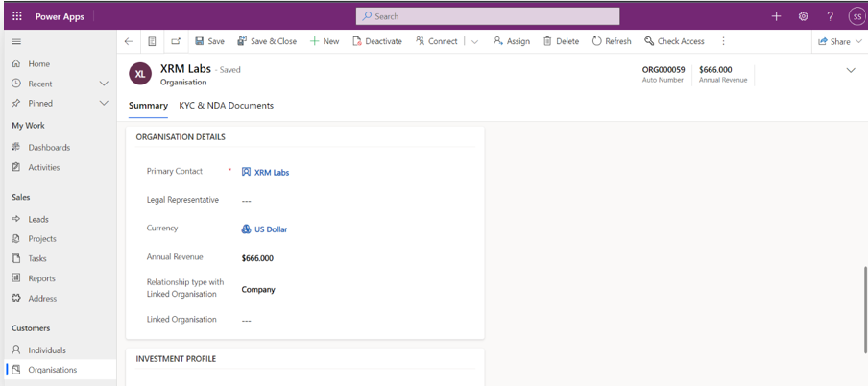868x386 pixels.
Task: Open Dashboards in the left navigation
Action: (x=49, y=148)
